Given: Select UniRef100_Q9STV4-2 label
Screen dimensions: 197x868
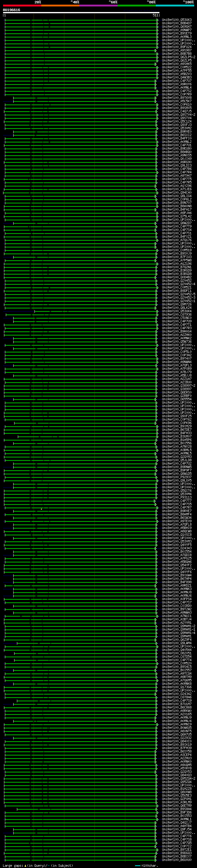Looking at the screenshot, I should [x=179, y=115].
